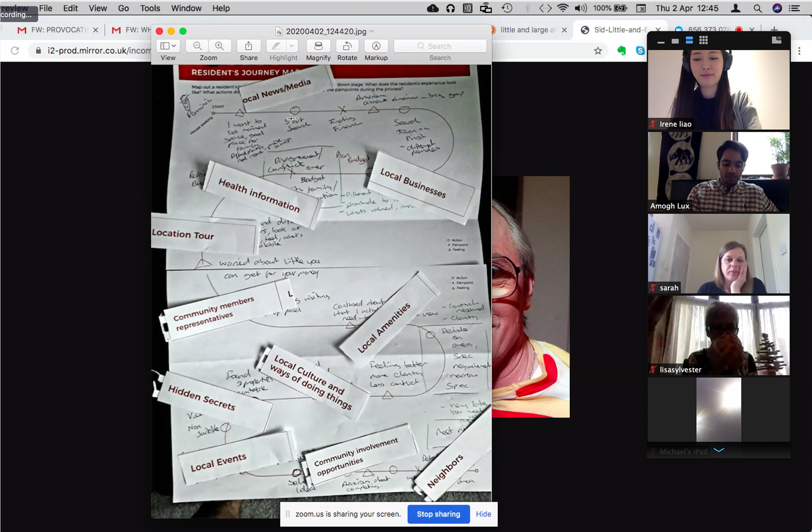This screenshot has width=812, height=532.
Task: Open the browser three-dot menu
Action: (x=799, y=51)
